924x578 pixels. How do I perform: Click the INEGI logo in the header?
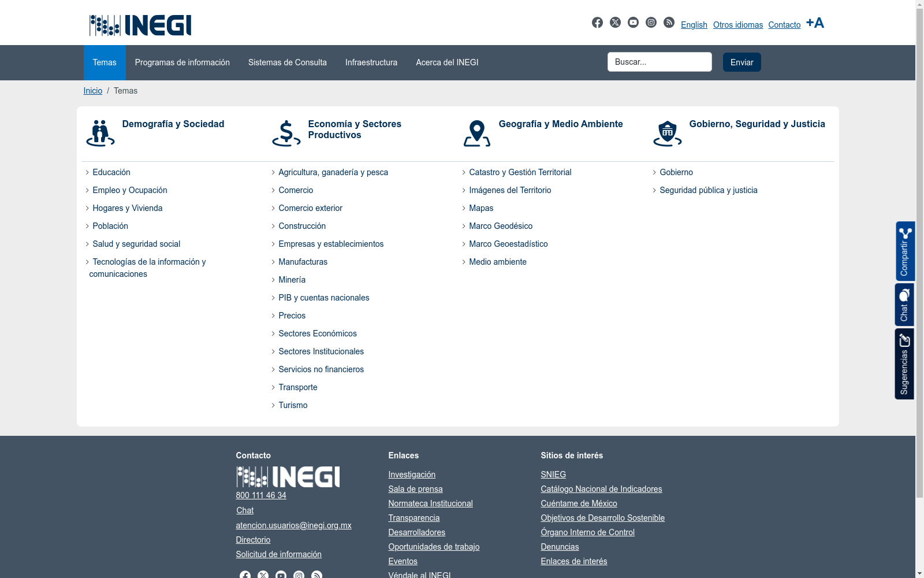pos(140,25)
